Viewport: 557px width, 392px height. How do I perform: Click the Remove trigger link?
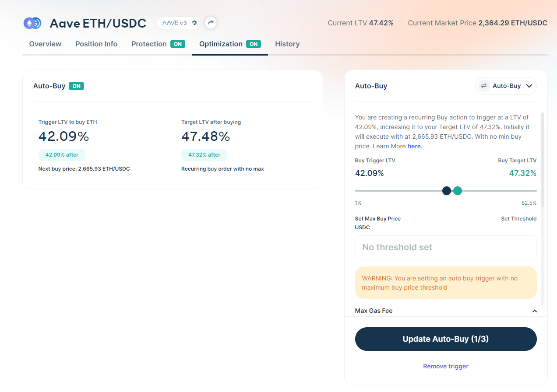coord(446,366)
